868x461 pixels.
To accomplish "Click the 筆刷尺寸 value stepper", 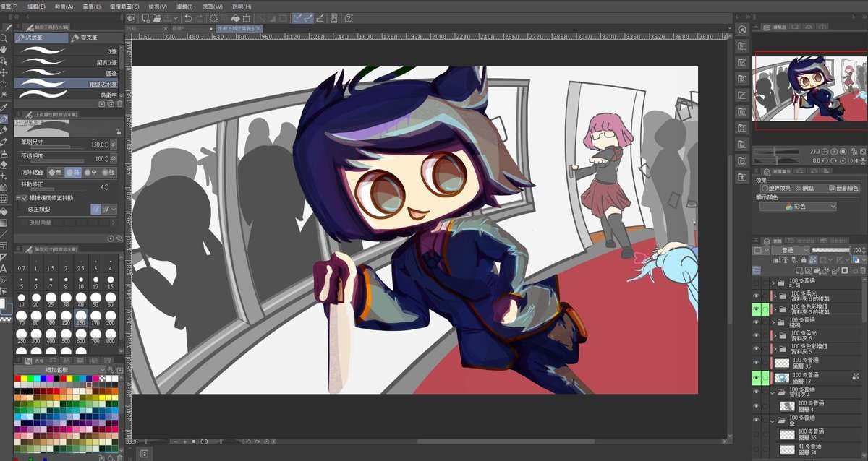I will pos(105,145).
